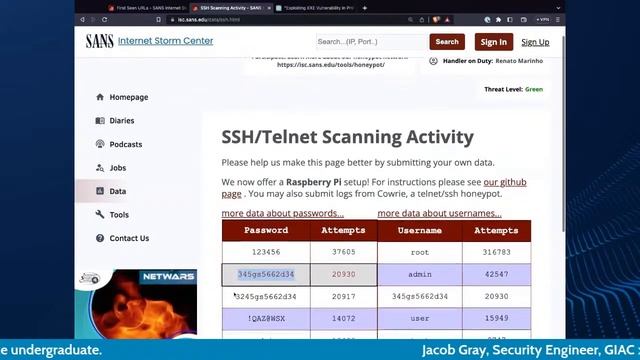Viewport: 640px width, 360px height.
Task: Click the NetWars advertisement banner
Action: [136, 304]
